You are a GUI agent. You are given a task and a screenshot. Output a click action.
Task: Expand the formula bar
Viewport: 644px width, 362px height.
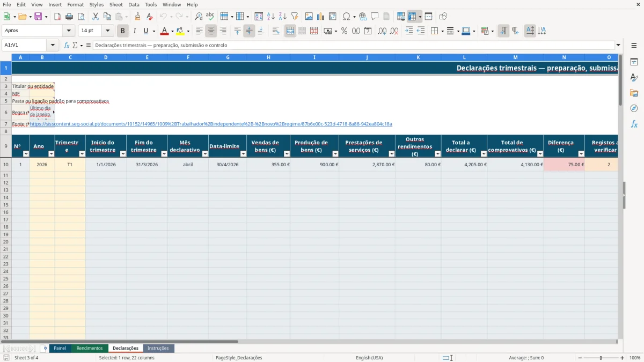pos(618,45)
